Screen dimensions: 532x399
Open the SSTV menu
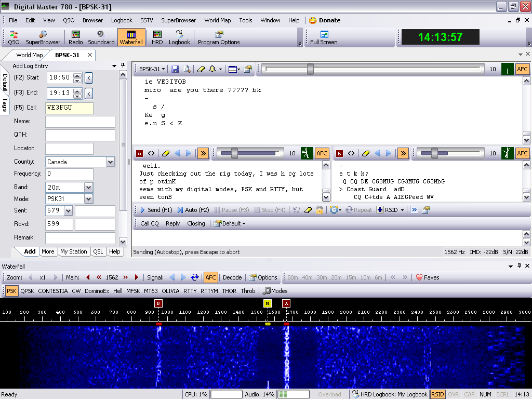click(x=147, y=20)
